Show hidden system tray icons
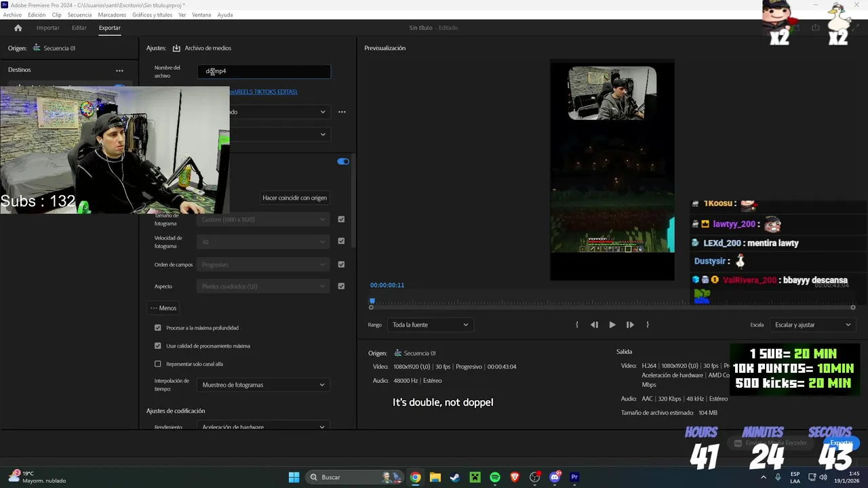Image resolution: width=868 pixels, height=488 pixels. 764,477
